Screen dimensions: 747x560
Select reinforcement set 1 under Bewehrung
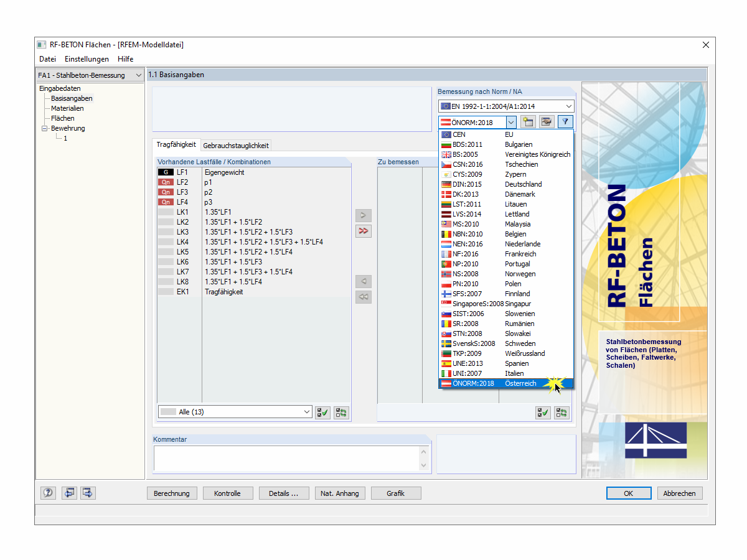(x=65, y=138)
